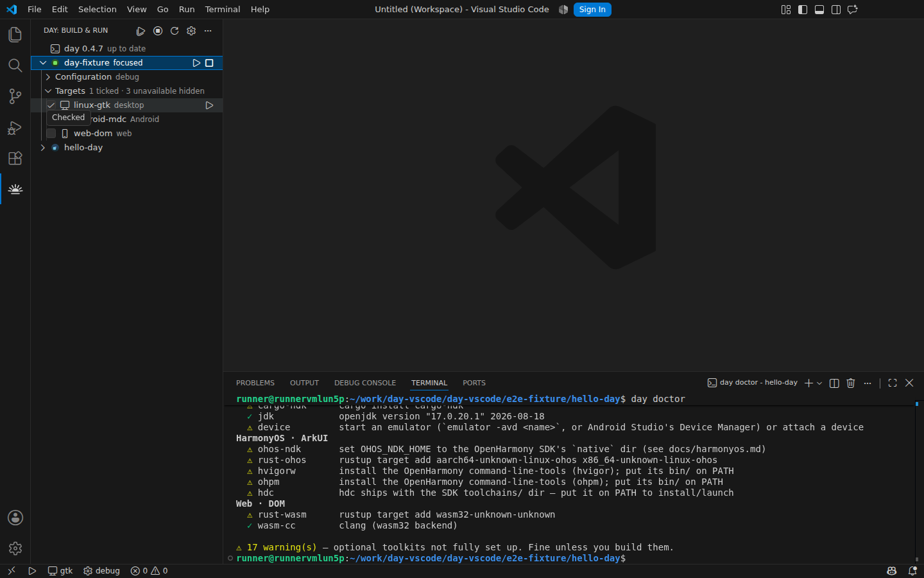Switch to the Output tab
The width and height of the screenshot is (924, 578).
click(x=304, y=383)
